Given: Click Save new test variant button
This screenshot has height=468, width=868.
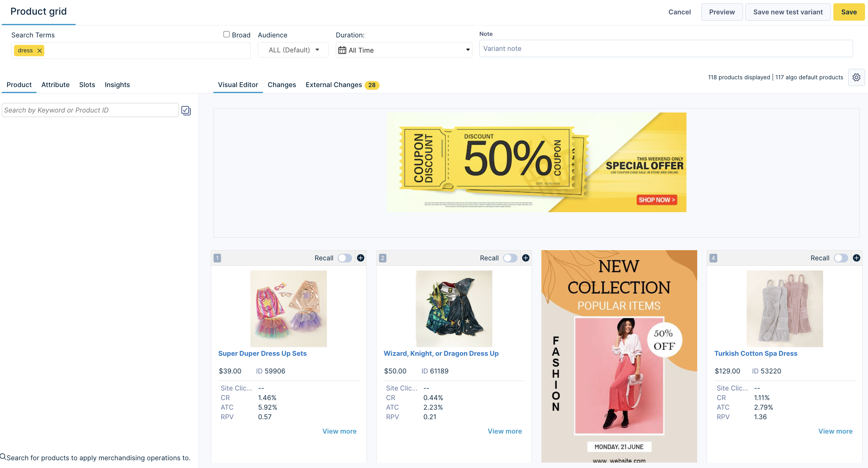Looking at the screenshot, I should [788, 12].
